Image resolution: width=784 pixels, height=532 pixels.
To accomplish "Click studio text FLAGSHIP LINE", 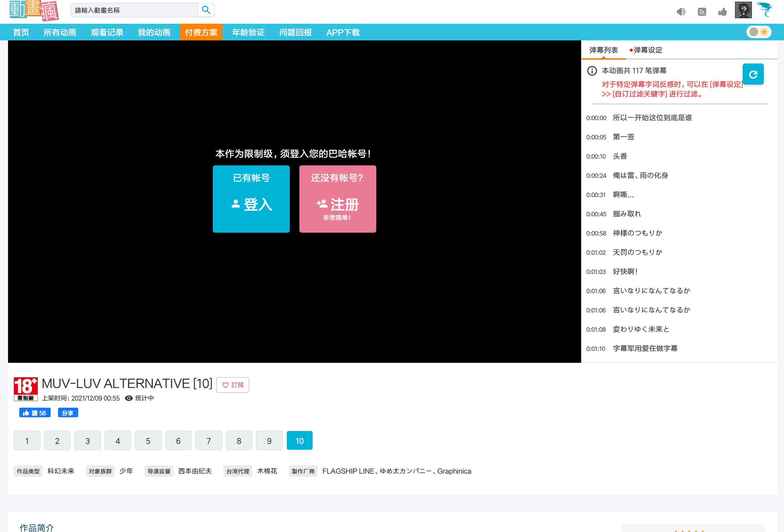I will [x=348, y=471].
